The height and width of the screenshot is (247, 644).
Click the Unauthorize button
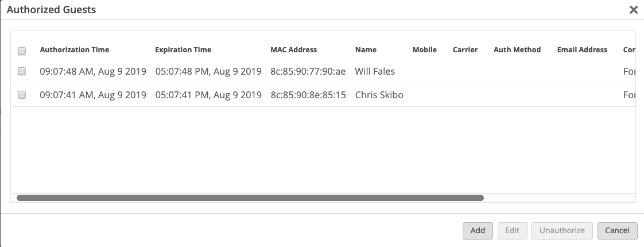pos(562,230)
